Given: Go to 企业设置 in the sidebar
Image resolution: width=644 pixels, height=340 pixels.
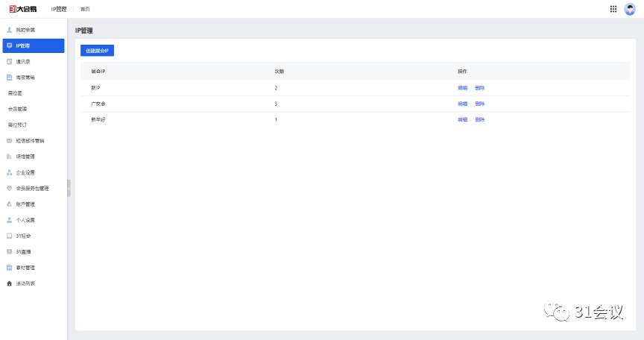Looking at the screenshot, I should (x=25, y=172).
